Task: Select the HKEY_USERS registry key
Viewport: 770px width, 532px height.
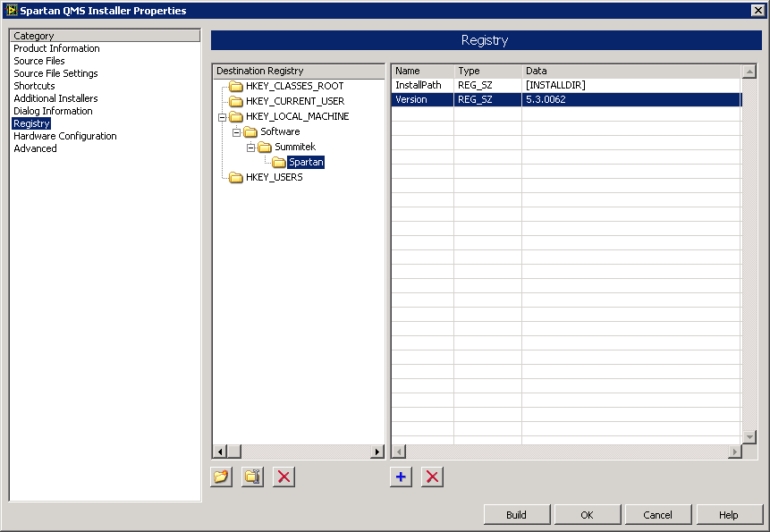Action: click(274, 178)
